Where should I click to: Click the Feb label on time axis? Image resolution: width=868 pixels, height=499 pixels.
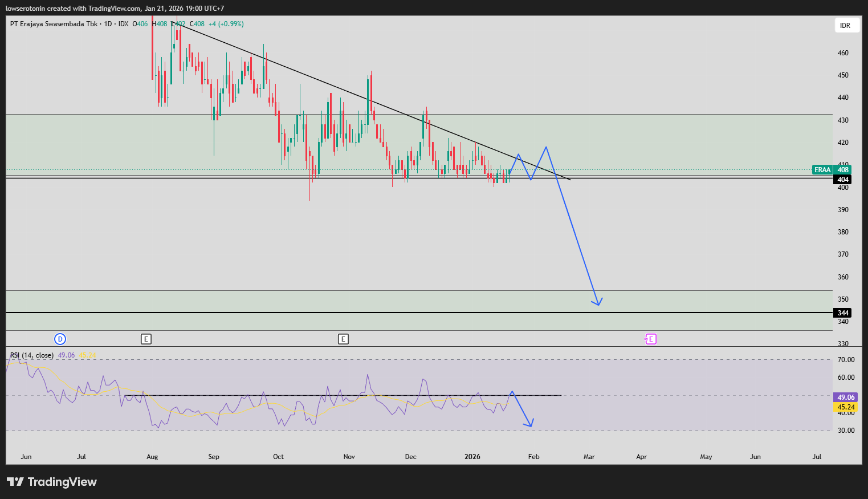click(x=533, y=457)
